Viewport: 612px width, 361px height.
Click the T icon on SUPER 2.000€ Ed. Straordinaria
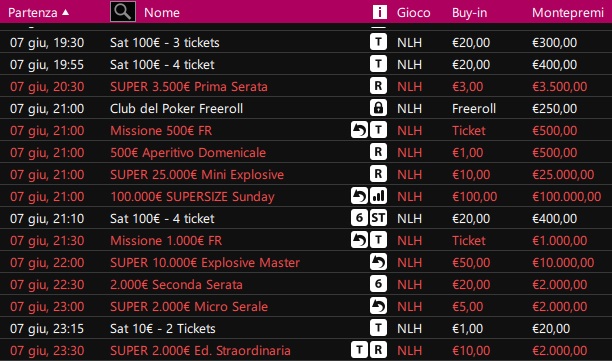[359, 350]
